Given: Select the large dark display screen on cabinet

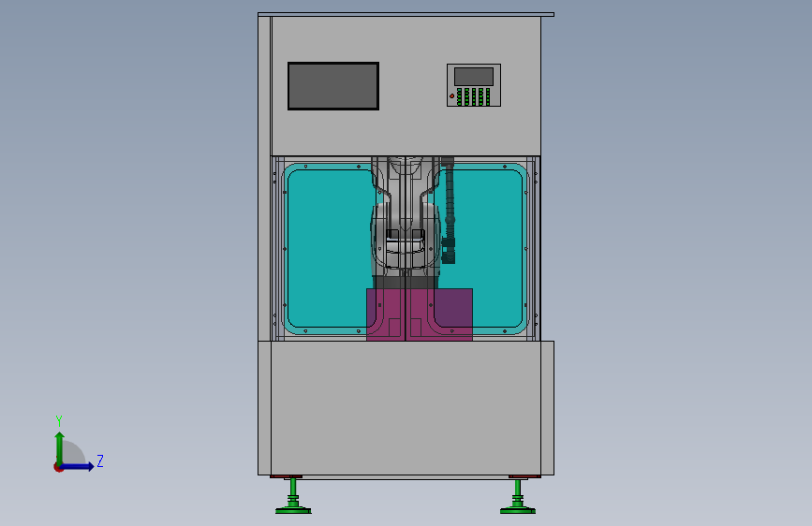Looking at the screenshot, I should pyautogui.click(x=333, y=86).
